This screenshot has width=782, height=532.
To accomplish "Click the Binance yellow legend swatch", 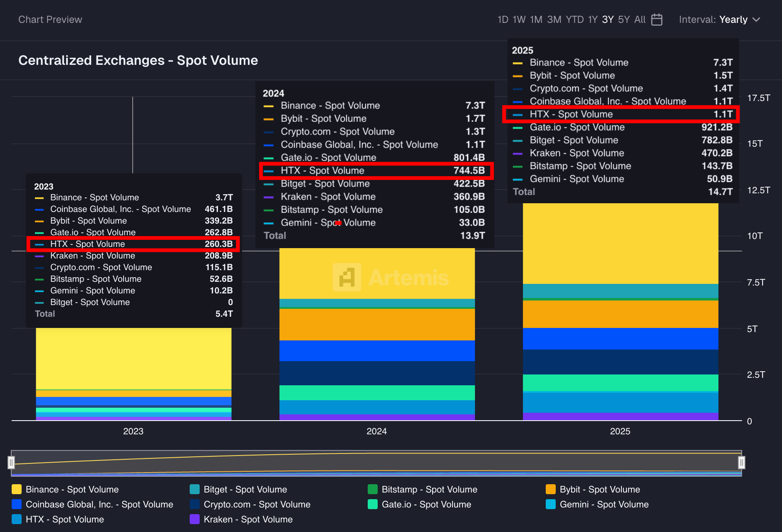I will pos(17,489).
